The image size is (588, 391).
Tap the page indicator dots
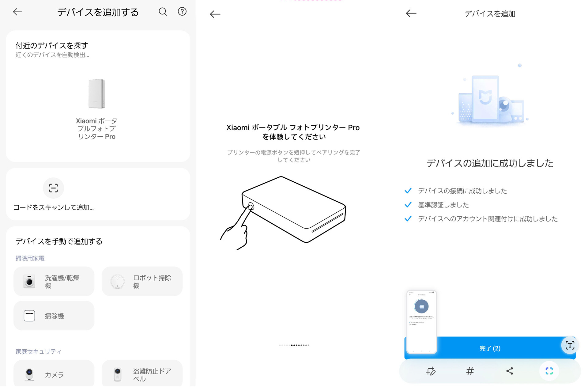(x=294, y=345)
